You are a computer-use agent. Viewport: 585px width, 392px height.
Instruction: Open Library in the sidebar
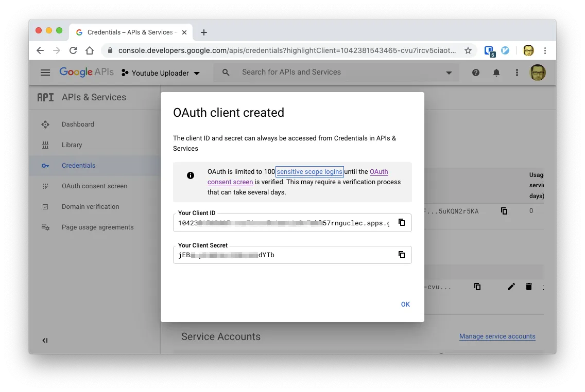(x=95, y=145)
